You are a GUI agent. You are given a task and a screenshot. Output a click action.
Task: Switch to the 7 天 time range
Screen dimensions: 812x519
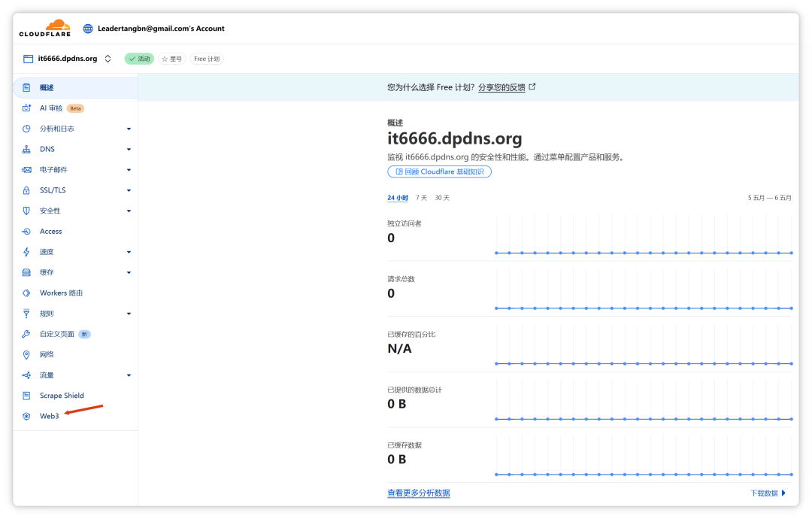click(x=422, y=198)
